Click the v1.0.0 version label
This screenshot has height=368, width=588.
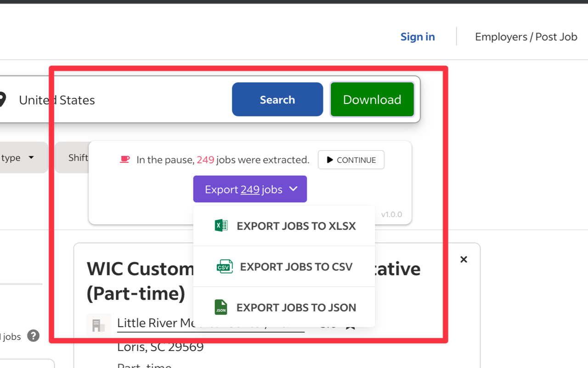point(391,214)
